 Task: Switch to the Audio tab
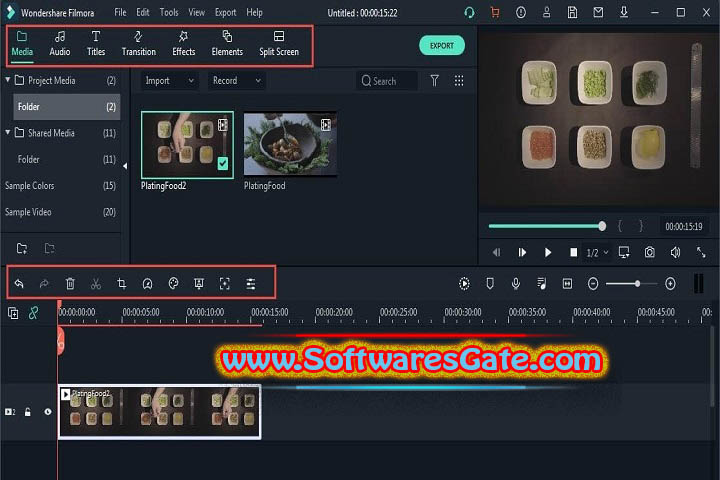point(60,44)
